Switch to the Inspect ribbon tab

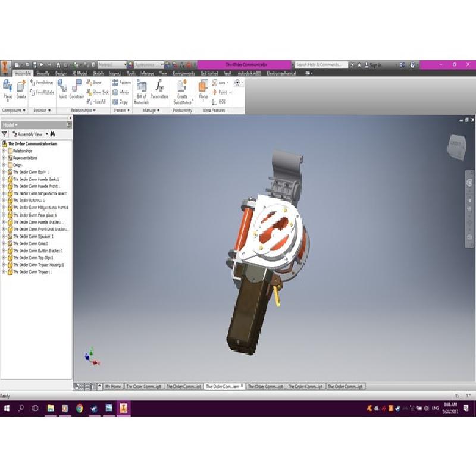[x=115, y=73]
